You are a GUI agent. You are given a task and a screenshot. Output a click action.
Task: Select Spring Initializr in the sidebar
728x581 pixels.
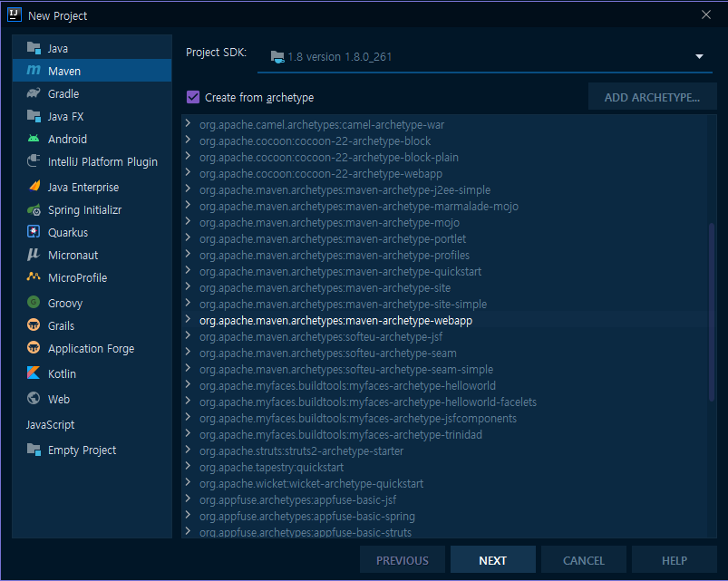pos(34,209)
